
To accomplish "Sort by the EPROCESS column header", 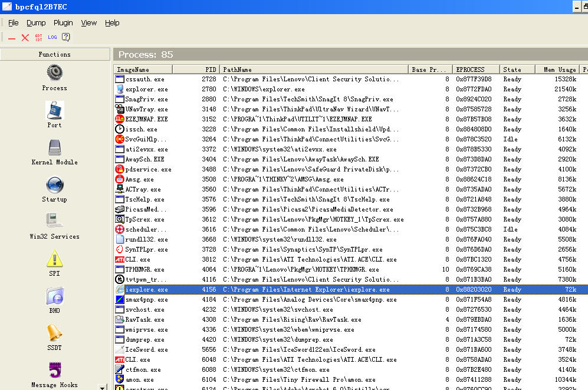I will coord(476,70).
